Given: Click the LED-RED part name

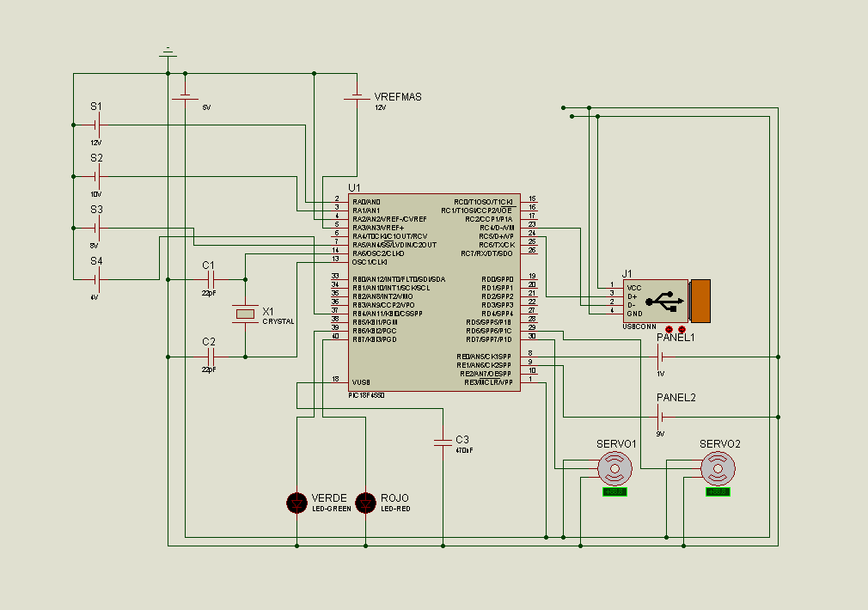Looking at the screenshot, I should pos(396,509).
